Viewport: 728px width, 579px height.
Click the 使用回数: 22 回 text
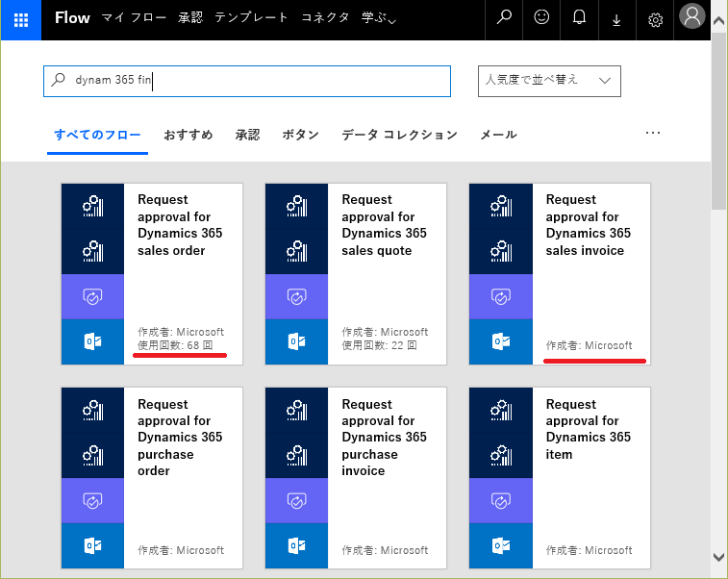pyautogui.click(x=379, y=345)
